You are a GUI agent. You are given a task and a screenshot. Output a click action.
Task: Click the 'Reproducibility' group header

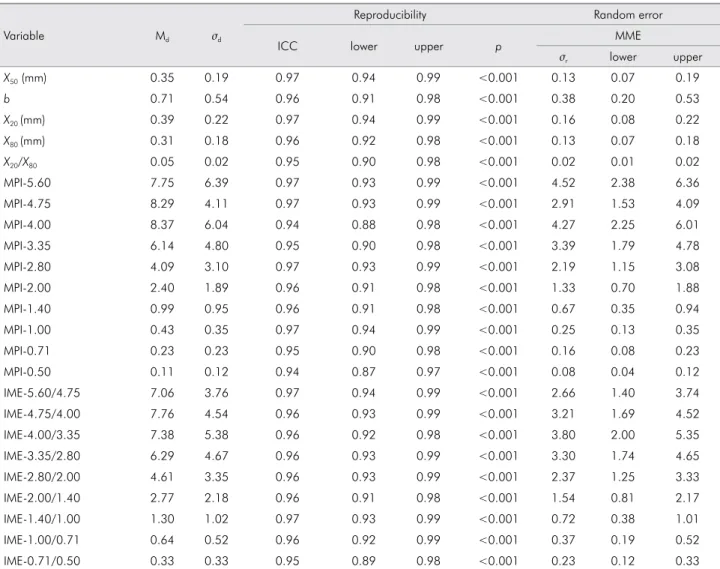point(390,15)
